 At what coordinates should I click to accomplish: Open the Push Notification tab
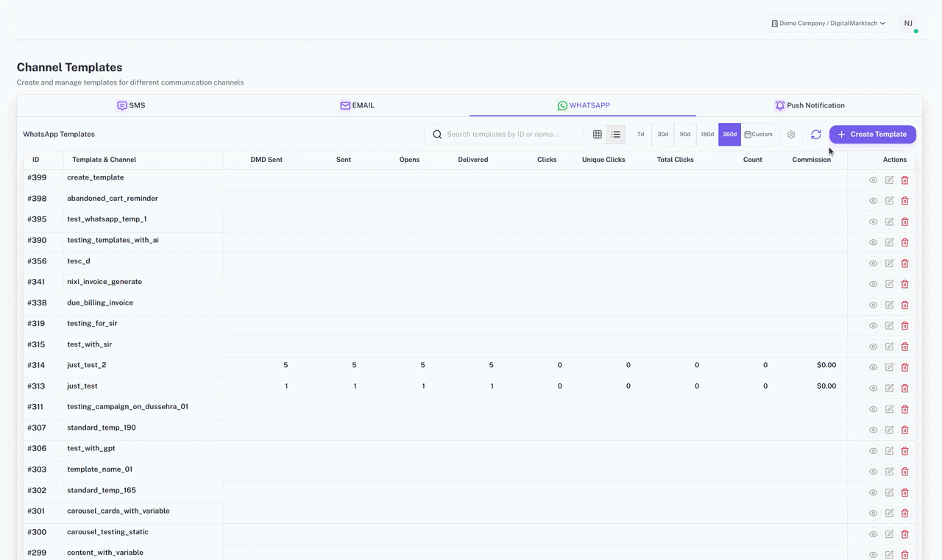[809, 105]
